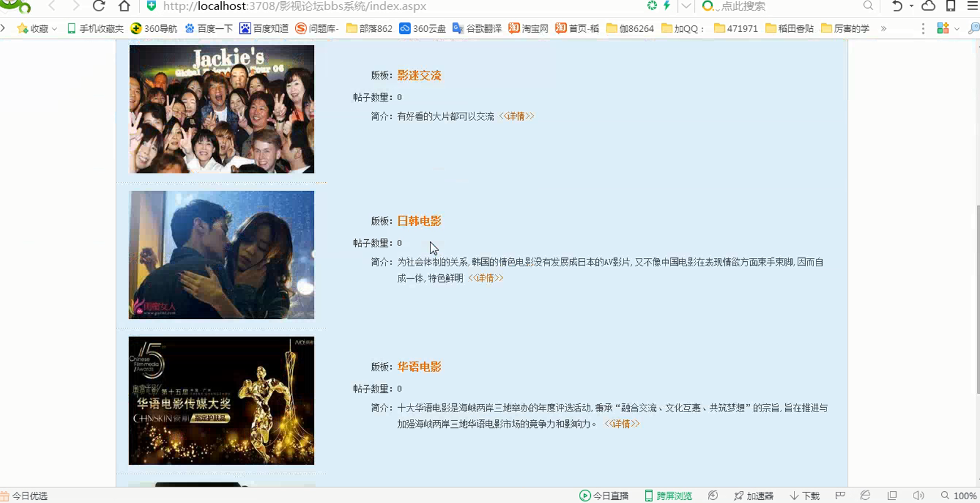Image resolution: width=980 pixels, height=503 pixels.
Task: Expand more bookmarks with double chevron
Action: tap(884, 29)
